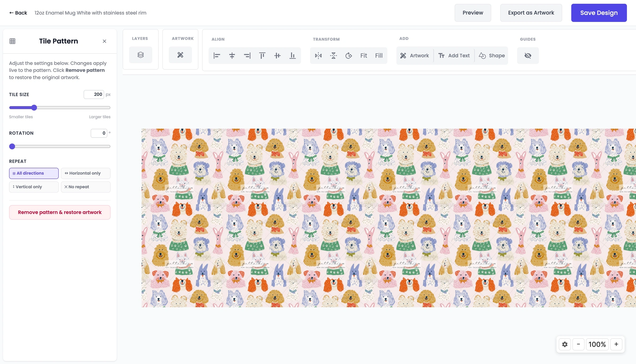The image size is (636, 364).
Task: Click the tile size 200 input field
Action: click(x=94, y=94)
